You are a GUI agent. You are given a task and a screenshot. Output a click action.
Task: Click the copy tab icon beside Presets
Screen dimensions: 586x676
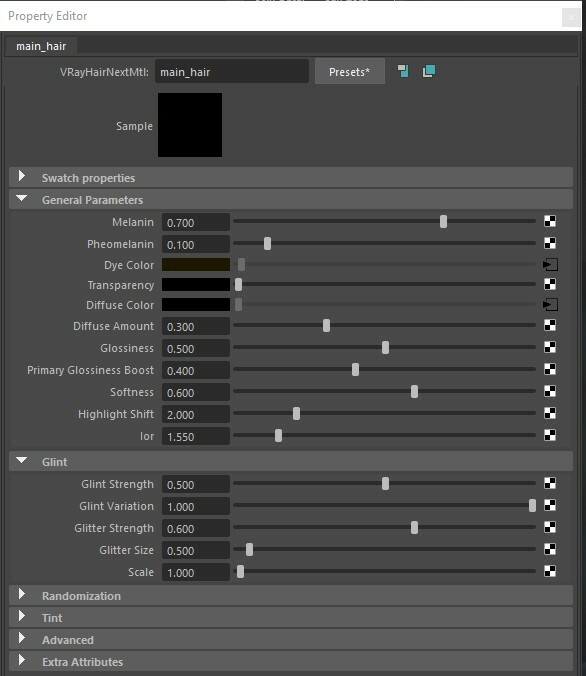pyautogui.click(x=403, y=71)
